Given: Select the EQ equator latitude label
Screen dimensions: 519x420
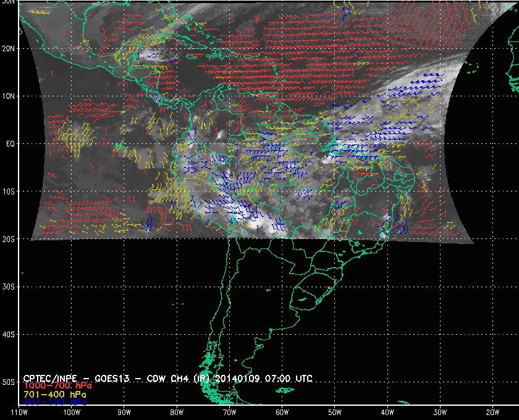Looking at the screenshot, I should 11,145.
